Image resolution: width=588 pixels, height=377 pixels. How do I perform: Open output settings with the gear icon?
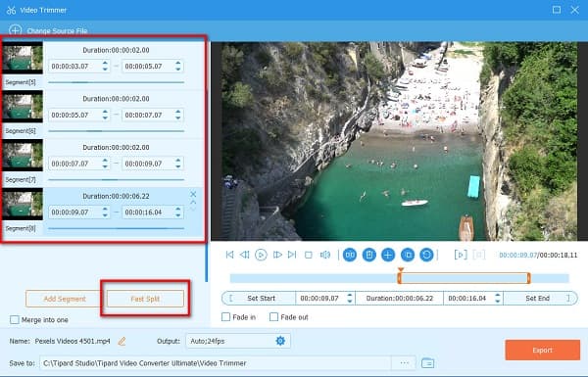click(280, 341)
